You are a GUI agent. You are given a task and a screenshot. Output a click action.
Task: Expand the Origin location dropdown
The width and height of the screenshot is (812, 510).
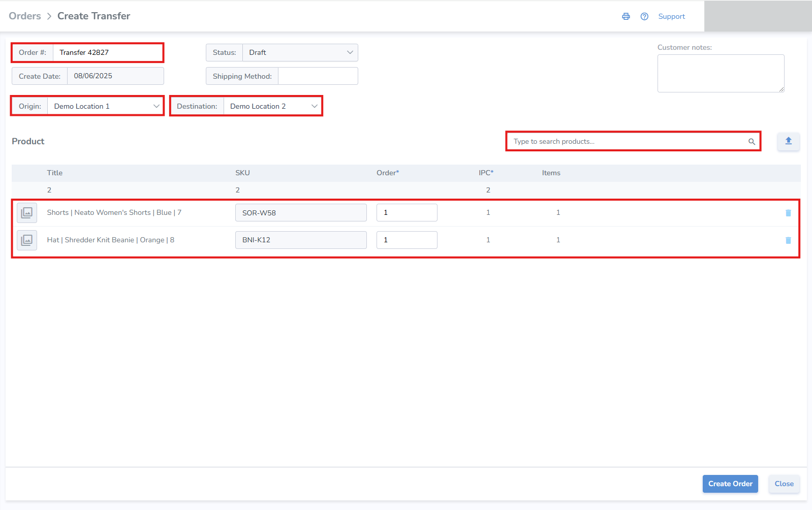[x=106, y=106]
